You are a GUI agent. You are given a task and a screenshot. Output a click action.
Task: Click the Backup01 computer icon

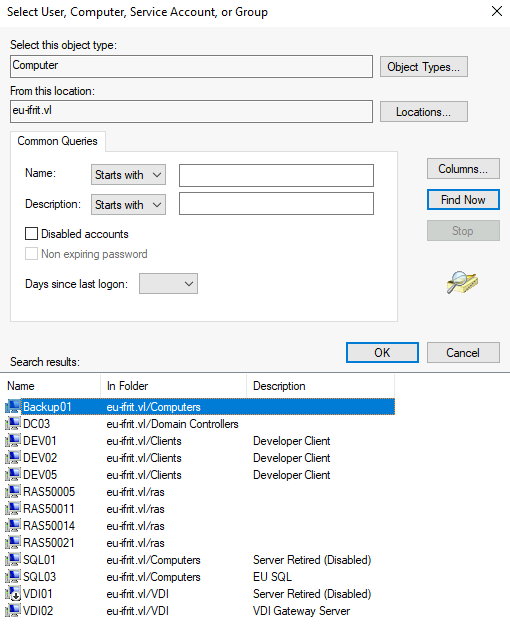pos(12,407)
